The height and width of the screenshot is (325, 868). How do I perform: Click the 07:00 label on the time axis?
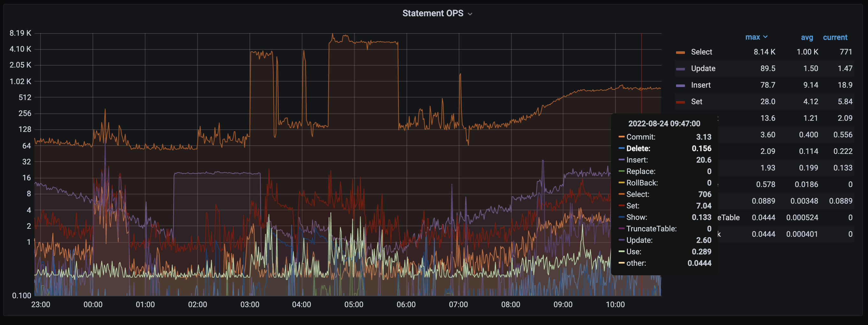pyautogui.click(x=458, y=305)
